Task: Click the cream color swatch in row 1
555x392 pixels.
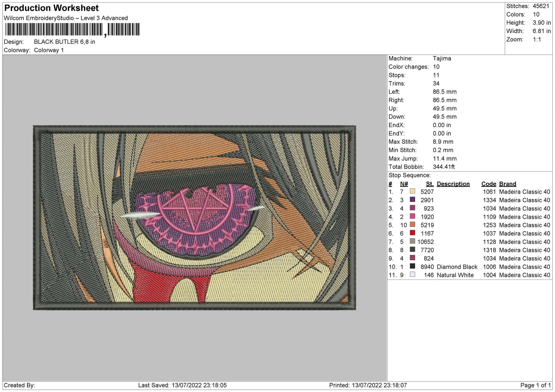Action: [413, 191]
